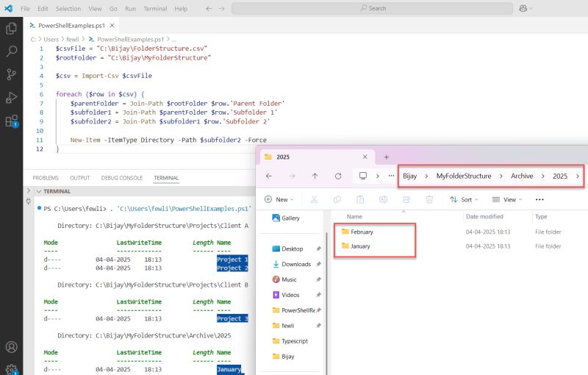Open Downloads in the navigation pane
The image size is (588, 375).
(x=292, y=264)
